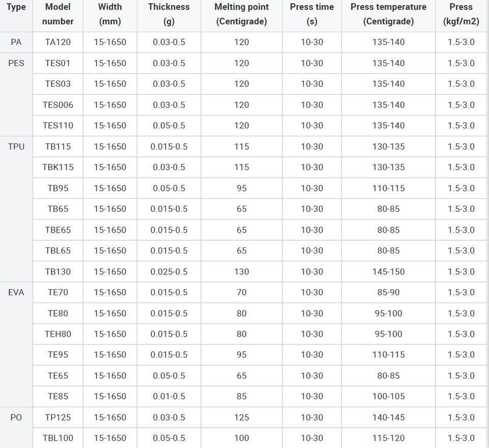489x448 pixels.
Task: Select the TES006 model cell
Action: pos(58,105)
